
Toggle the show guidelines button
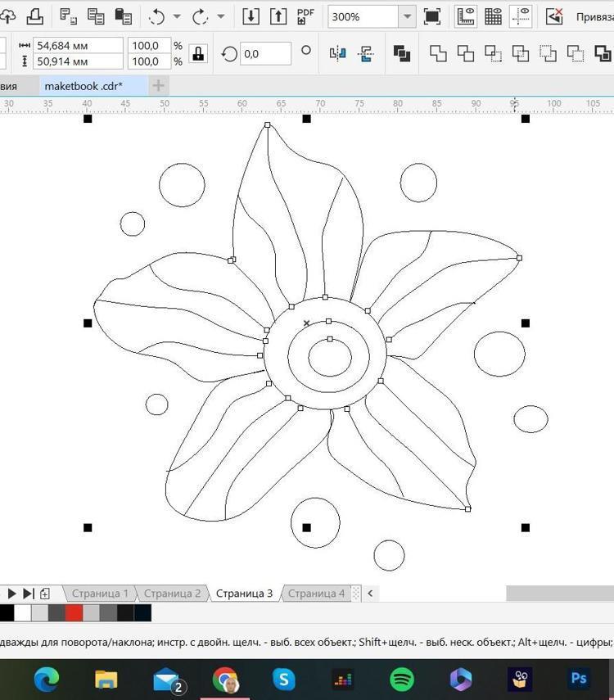pyautogui.click(x=521, y=16)
